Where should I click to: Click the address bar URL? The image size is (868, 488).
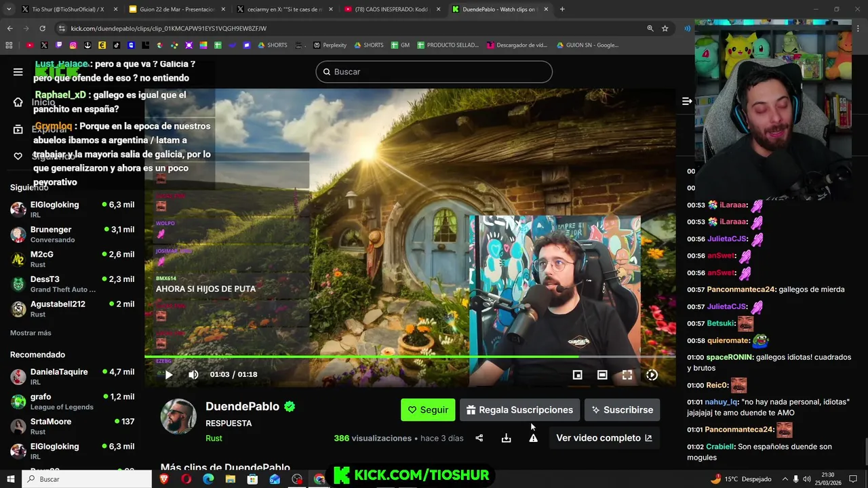pos(169,28)
